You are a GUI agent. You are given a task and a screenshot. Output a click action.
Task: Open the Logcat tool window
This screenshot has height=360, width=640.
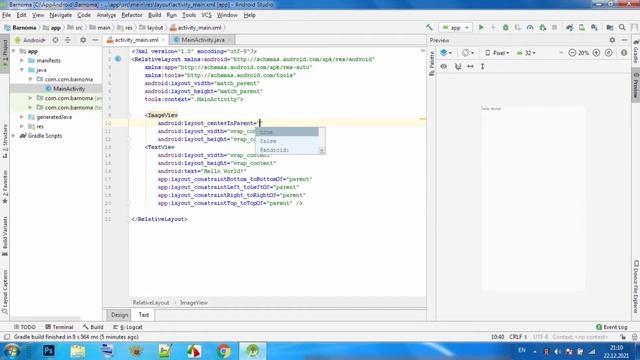[x=128, y=327]
